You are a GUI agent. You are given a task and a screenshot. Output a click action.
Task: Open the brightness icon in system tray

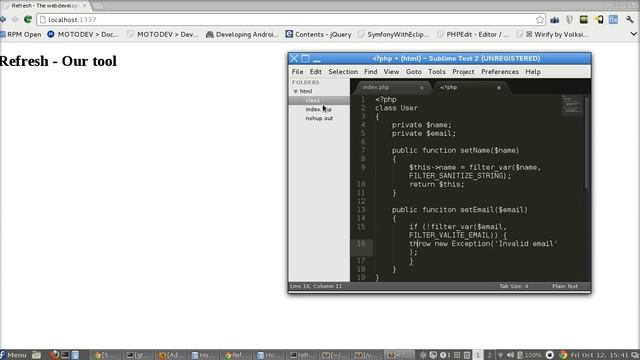pos(423,355)
